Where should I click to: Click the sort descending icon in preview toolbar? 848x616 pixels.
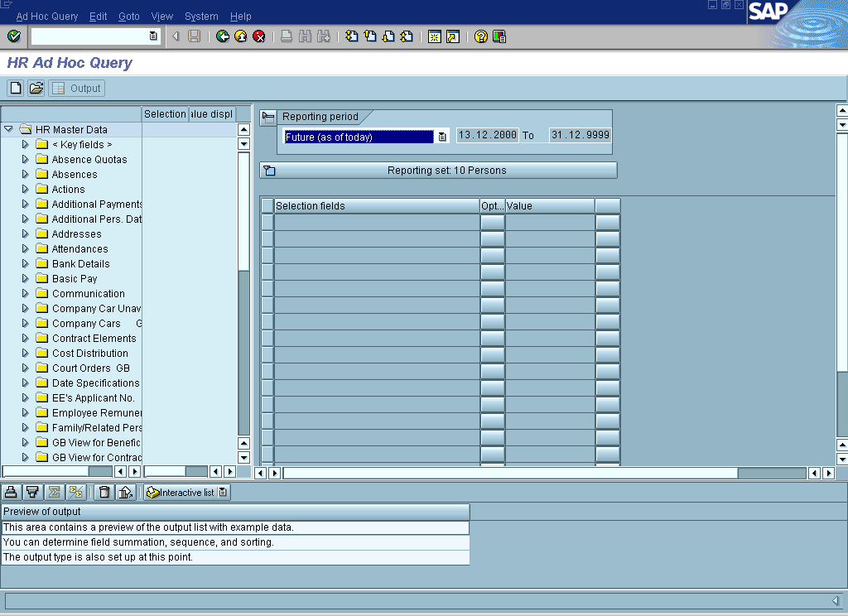(x=32, y=492)
